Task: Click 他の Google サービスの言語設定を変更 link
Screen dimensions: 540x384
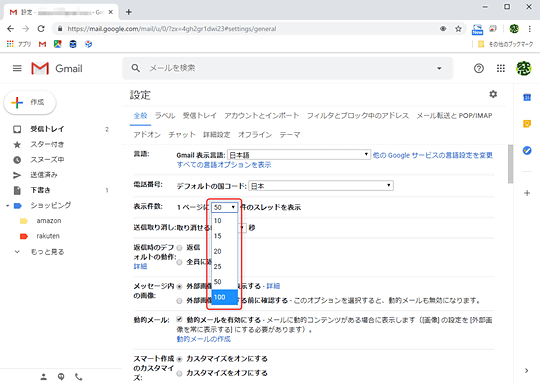Action: 433,155
